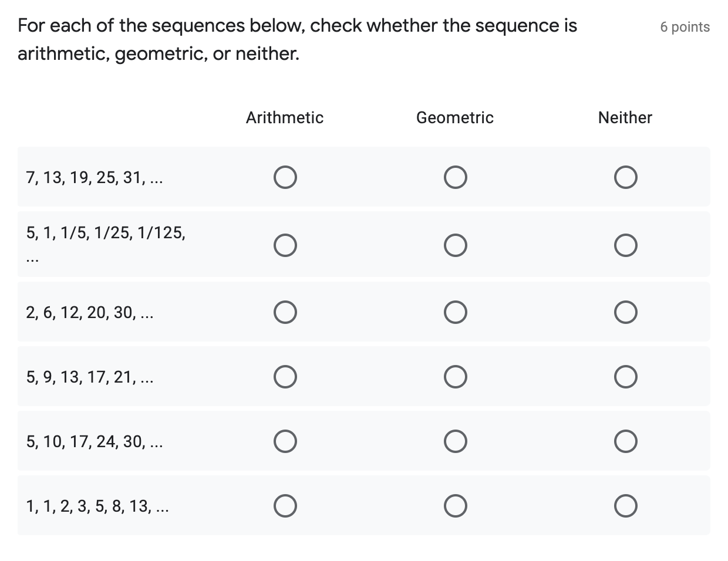This screenshot has width=728, height=561.
Task: Select Neither for 5, 1, 1/5 sequence
Action: pos(626,245)
